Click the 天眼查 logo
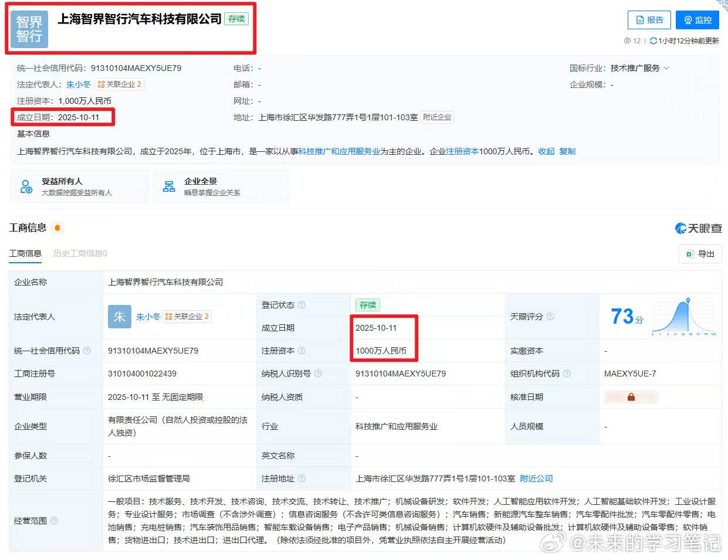 698,228
